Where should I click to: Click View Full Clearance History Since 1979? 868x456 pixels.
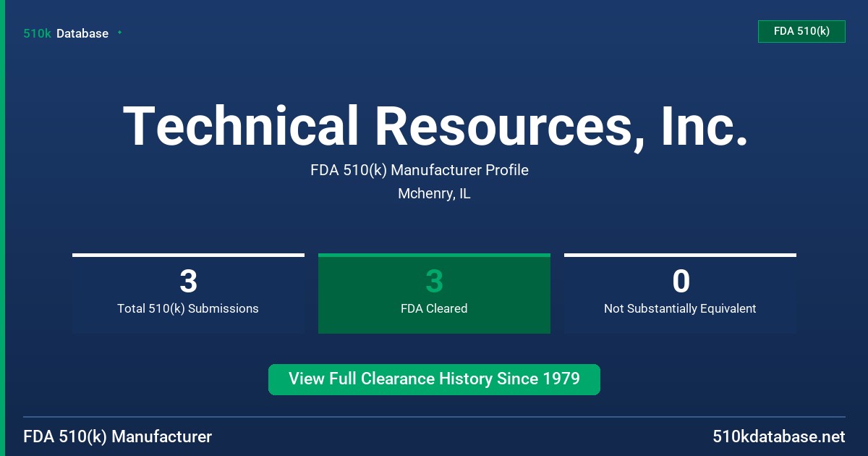click(x=434, y=379)
